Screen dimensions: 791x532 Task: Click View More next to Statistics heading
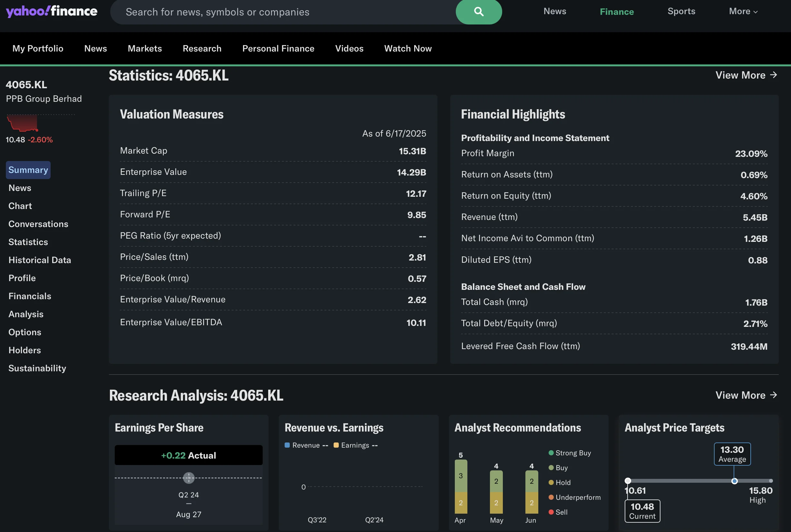coord(746,75)
